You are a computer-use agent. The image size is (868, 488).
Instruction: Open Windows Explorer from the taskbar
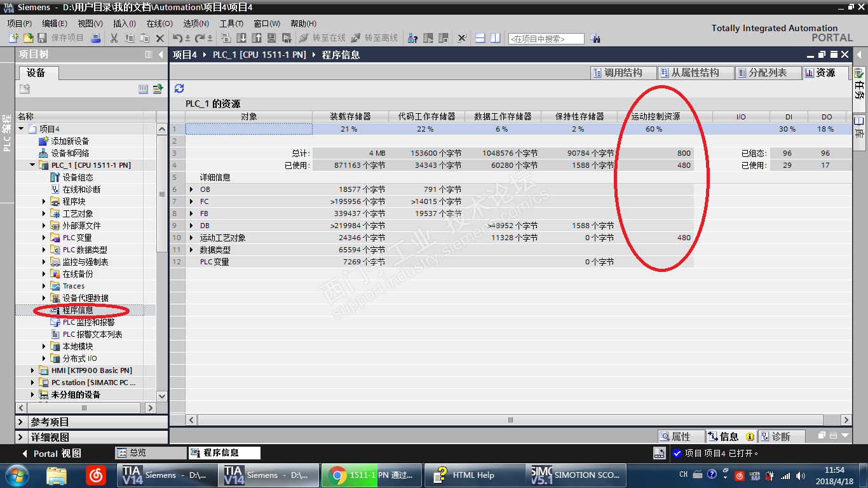click(x=57, y=475)
